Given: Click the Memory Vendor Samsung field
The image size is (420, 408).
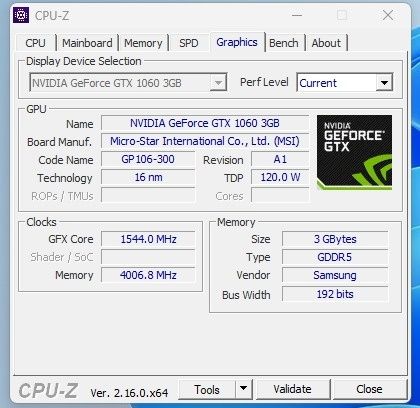Looking at the screenshot, I should click(x=335, y=275).
